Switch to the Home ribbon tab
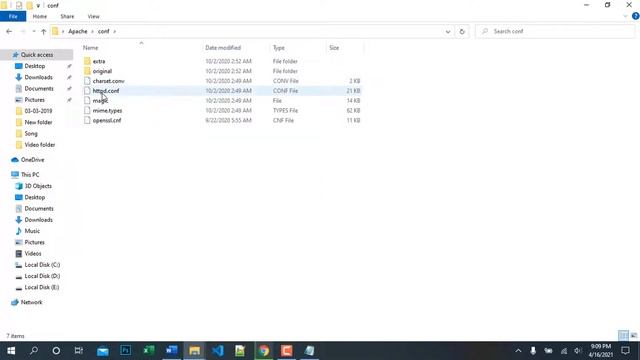The width and height of the screenshot is (640, 360). [x=40, y=16]
